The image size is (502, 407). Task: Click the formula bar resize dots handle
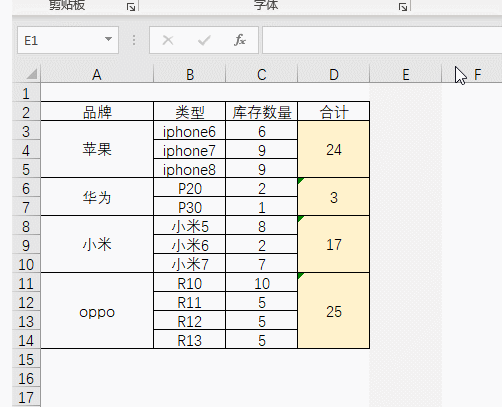(134, 40)
